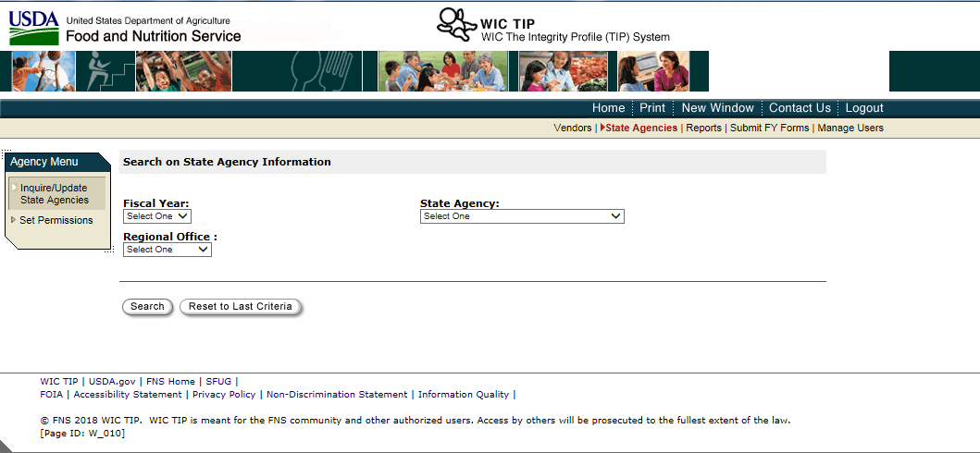Viewport: 980px width, 453px height.
Task: Click the Search on State Agency Information heading
Action: (227, 162)
